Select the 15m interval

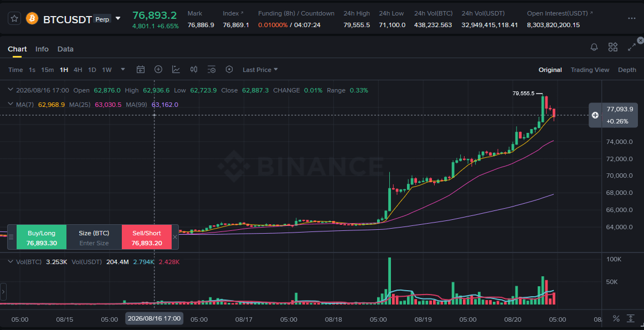coord(47,70)
